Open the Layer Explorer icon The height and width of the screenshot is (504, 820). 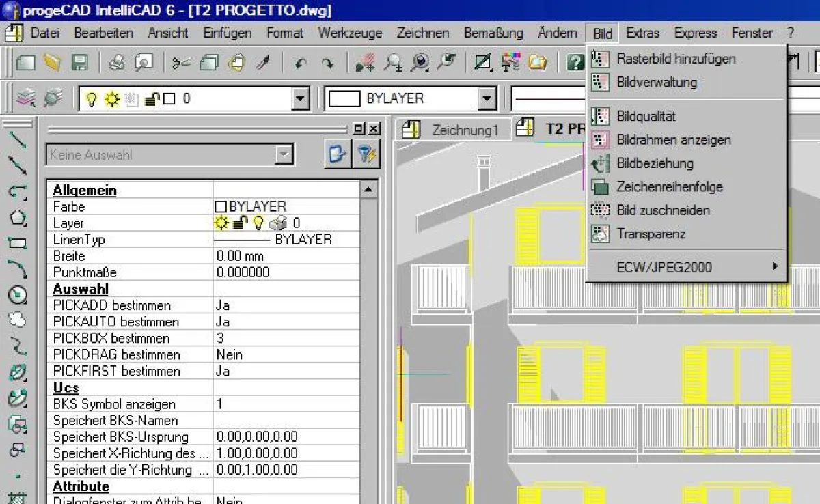[25, 98]
